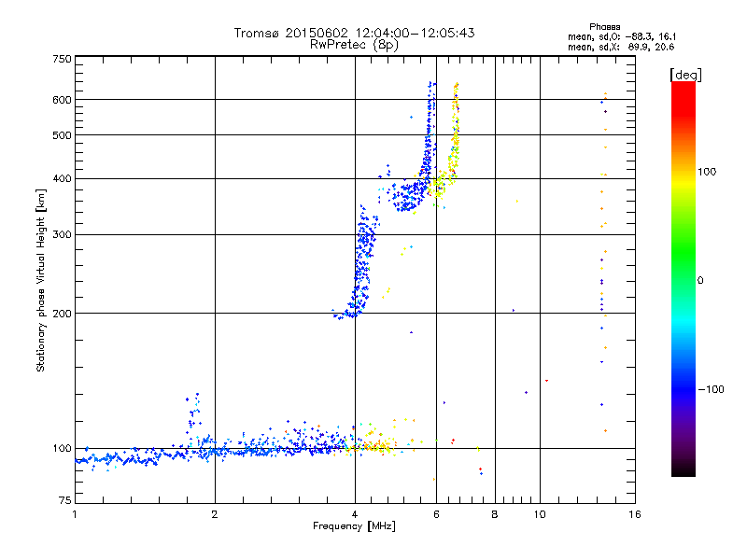Click the y-axis tick label '500'
The width and height of the screenshot is (747, 560).
pos(62,135)
